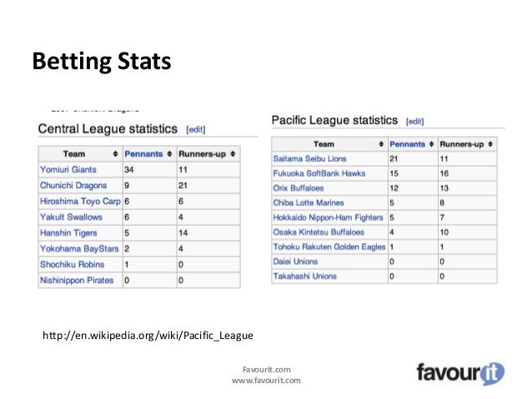Open the Hanshin Tigers team link
This screenshot has width=532, height=399.
pyautogui.click(x=68, y=233)
